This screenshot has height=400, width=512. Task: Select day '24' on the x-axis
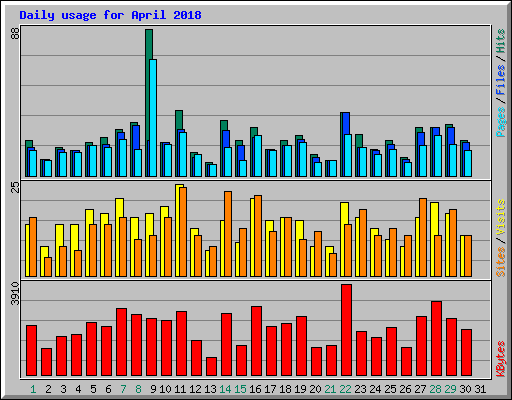tap(375, 389)
